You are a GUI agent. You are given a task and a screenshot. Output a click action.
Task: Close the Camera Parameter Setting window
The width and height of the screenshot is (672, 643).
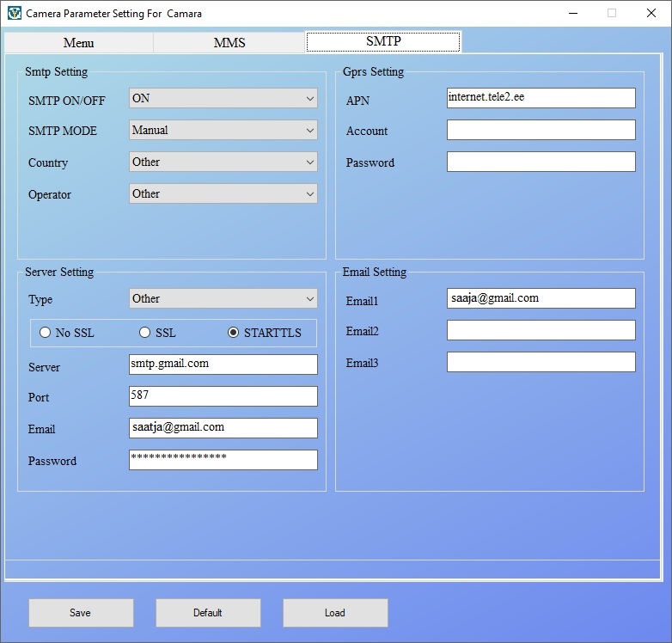651,13
